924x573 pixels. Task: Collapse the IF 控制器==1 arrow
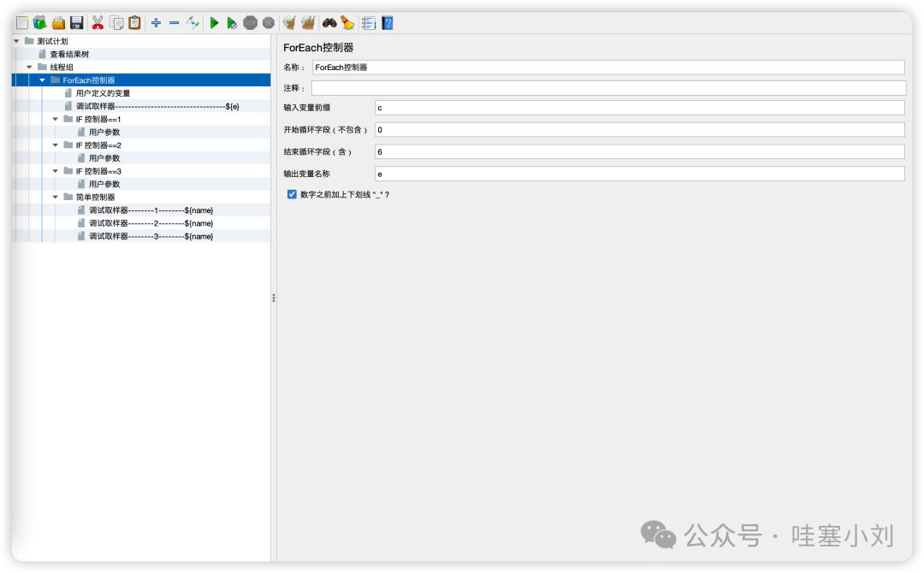pyautogui.click(x=56, y=119)
